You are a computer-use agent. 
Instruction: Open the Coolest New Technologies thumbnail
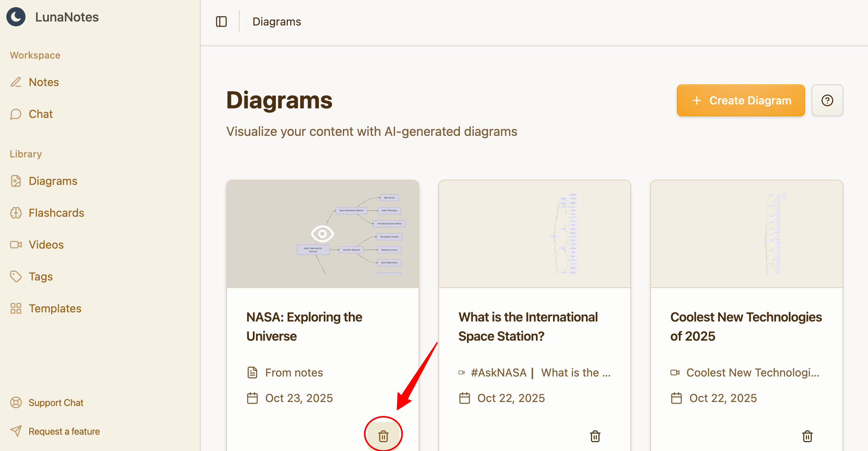[747, 234]
